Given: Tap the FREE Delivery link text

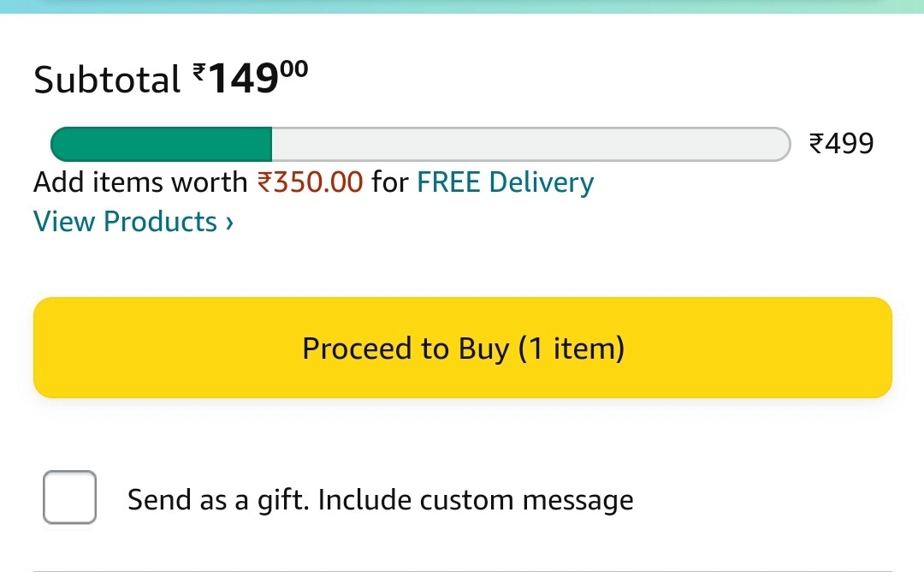Looking at the screenshot, I should (505, 182).
